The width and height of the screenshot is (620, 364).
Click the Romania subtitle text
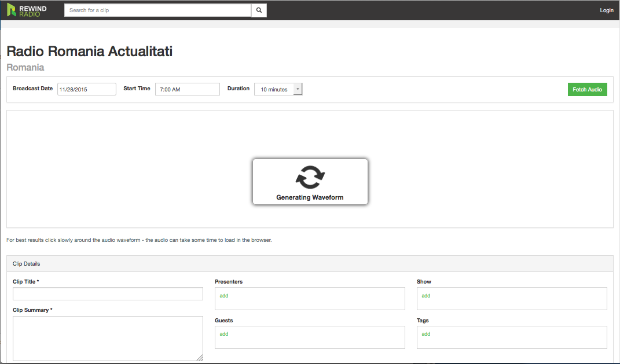pyautogui.click(x=25, y=67)
